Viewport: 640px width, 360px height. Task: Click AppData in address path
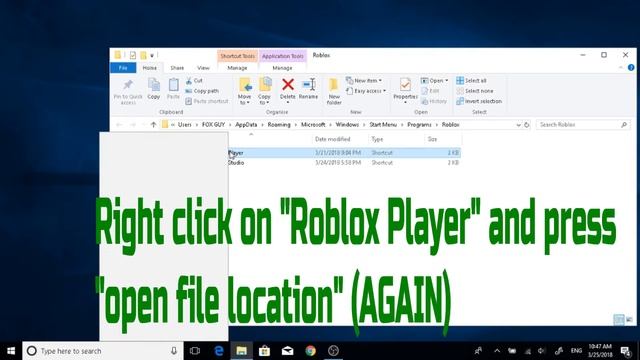(x=246, y=125)
